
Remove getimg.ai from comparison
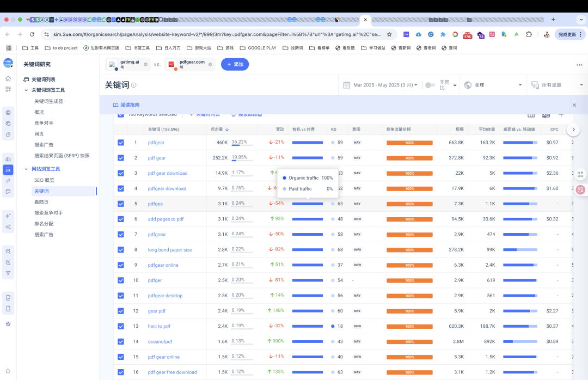(x=145, y=65)
